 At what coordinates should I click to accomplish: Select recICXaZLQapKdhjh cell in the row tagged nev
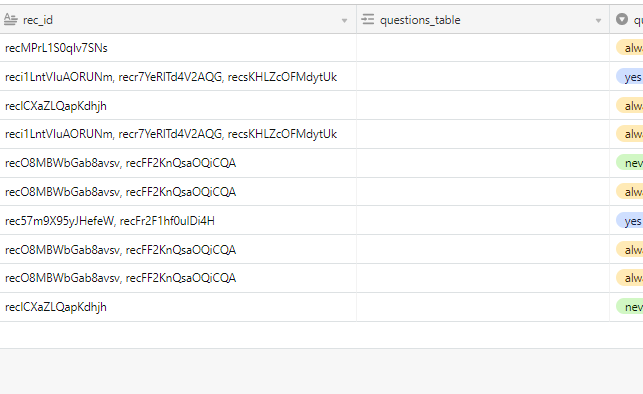coord(178,307)
